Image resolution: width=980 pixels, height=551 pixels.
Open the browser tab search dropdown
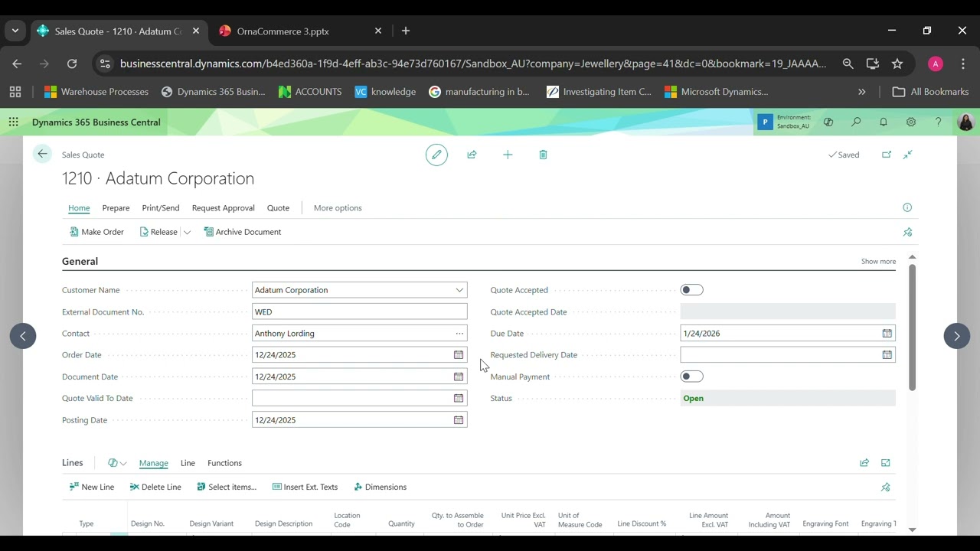pos(15,31)
